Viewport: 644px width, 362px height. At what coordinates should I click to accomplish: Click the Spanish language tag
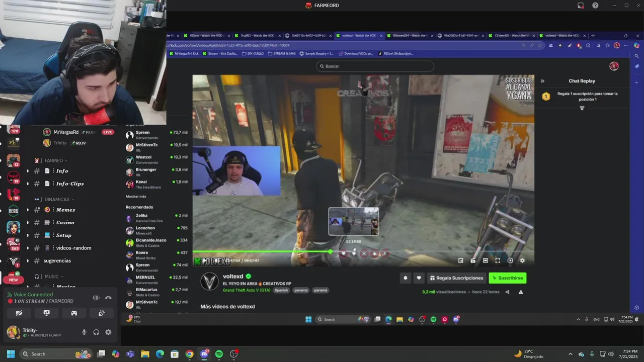coord(281,290)
